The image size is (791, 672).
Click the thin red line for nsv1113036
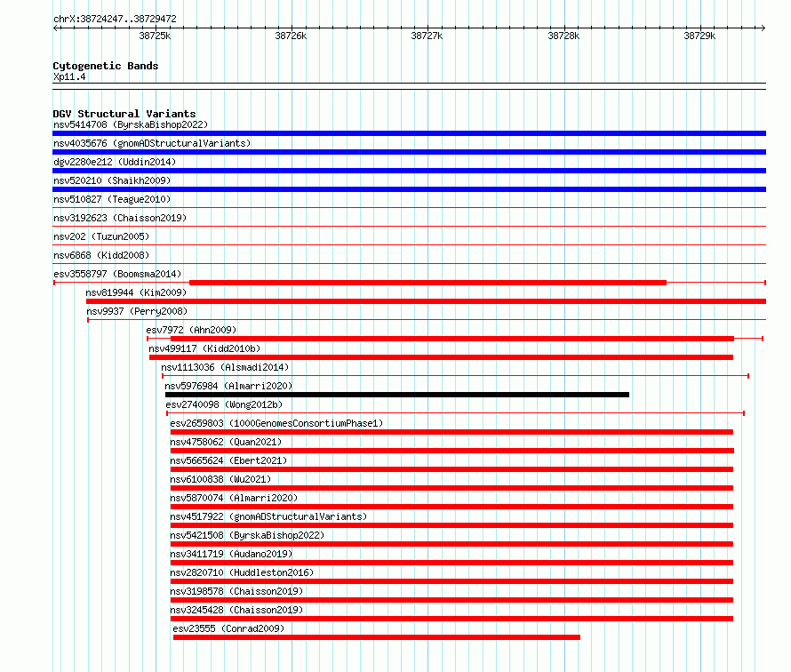pyautogui.click(x=456, y=376)
